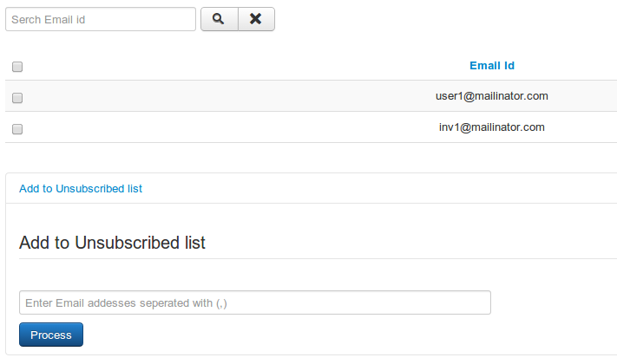Click the blank area right of Process button
Viewport: 617px width, 364px height.
[x=304, y=335]
